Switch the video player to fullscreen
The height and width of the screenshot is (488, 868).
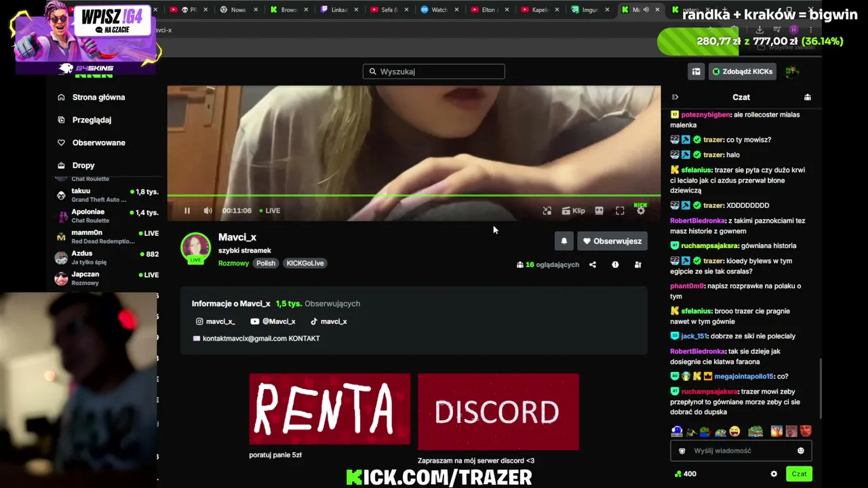(620, 211)
